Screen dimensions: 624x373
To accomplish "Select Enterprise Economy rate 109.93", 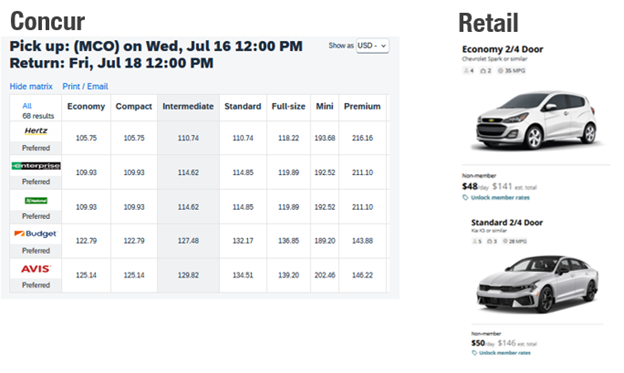I will [86, 172].
